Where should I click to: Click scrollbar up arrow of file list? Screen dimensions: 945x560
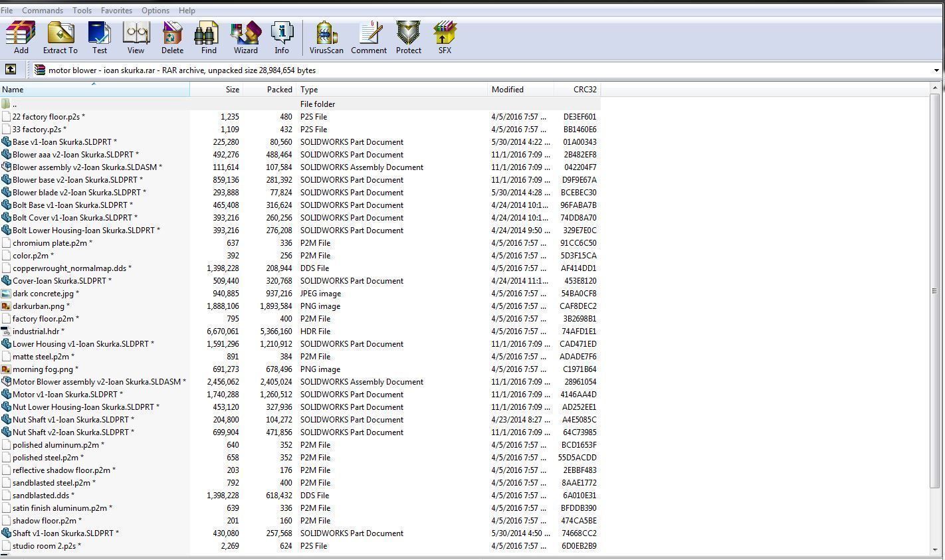pos(935,87)
